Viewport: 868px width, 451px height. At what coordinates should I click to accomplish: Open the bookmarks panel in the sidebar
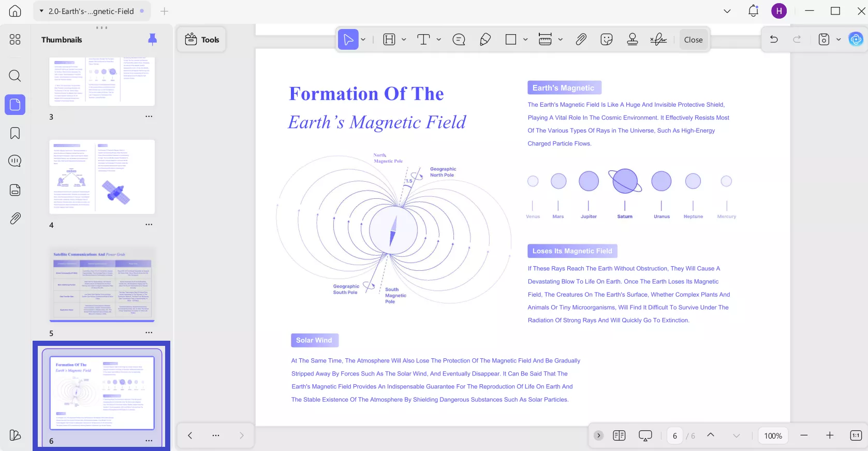point(15,133)
